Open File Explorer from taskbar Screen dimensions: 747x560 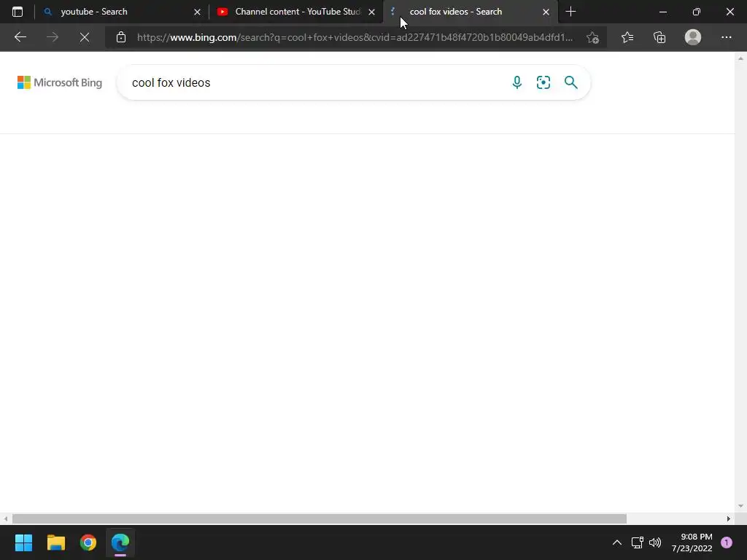(55, 542)
